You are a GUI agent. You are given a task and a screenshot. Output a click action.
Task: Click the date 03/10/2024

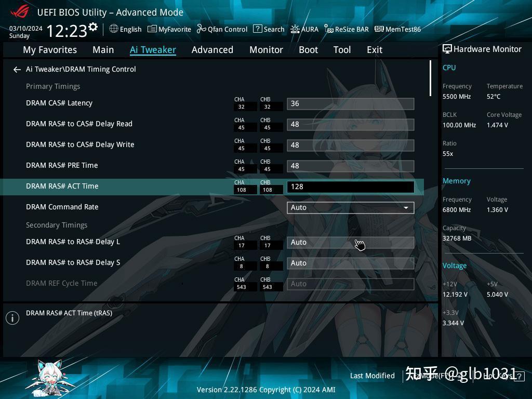coord(26,29)
